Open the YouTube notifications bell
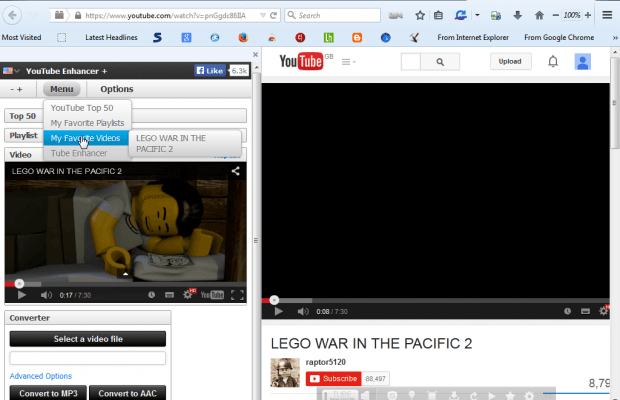 pos(553,62)
